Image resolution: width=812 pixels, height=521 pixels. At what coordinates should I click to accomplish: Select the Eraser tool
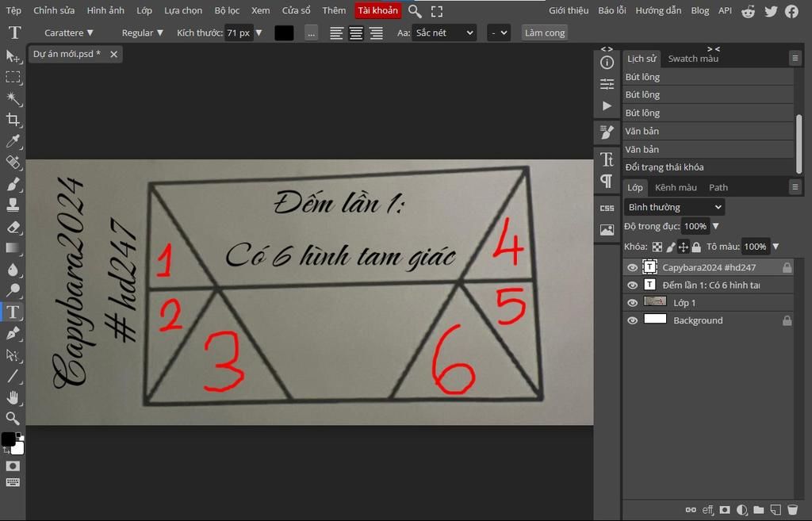13,227
